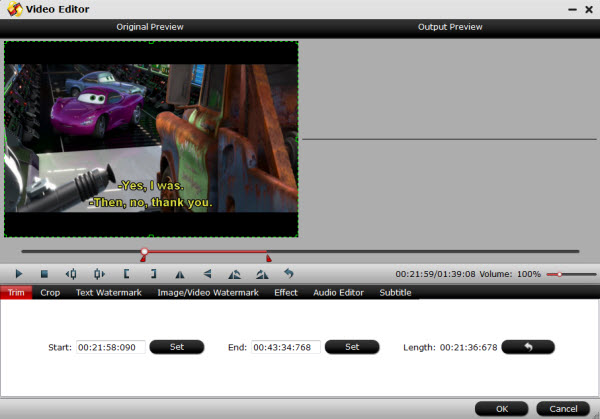Open the Image/Video Watermark tab
The width and height of the screenshot is (600, 419).
pyautogui.click(x=208, y=293)
